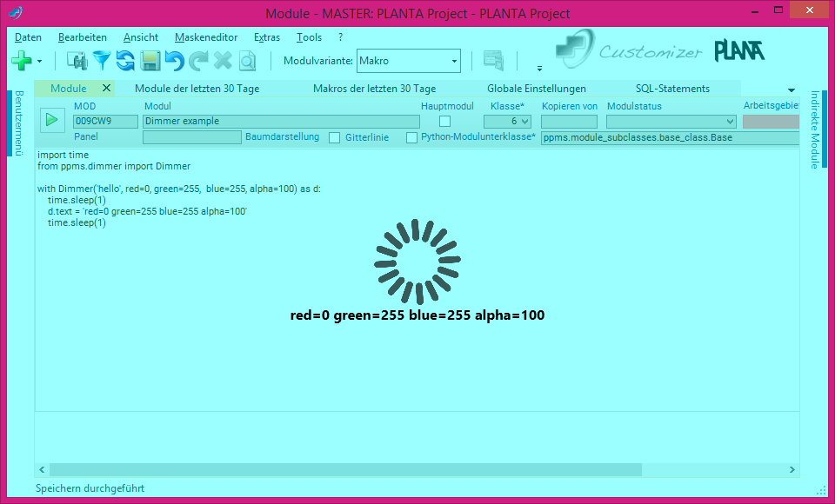Open the Extras menu

point(267,37)
